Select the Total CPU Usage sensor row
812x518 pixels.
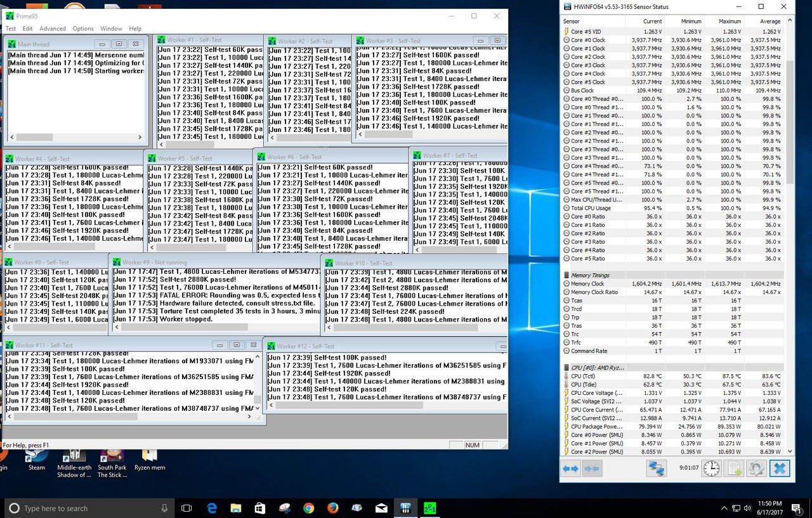[672, 208]
